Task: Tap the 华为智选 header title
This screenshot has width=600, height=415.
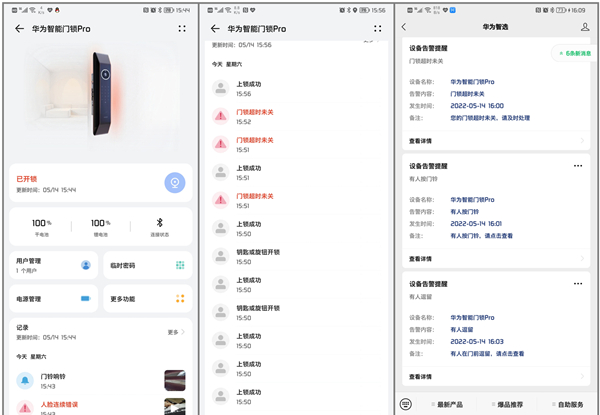Action: pyautogui.click(x=495, y=27)
